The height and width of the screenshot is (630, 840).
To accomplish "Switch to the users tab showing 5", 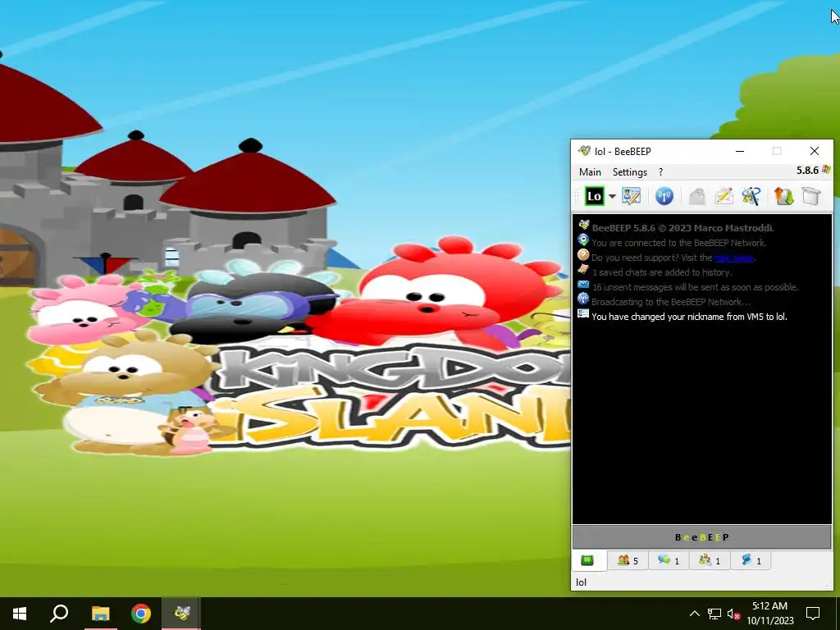I will [628, 560].
